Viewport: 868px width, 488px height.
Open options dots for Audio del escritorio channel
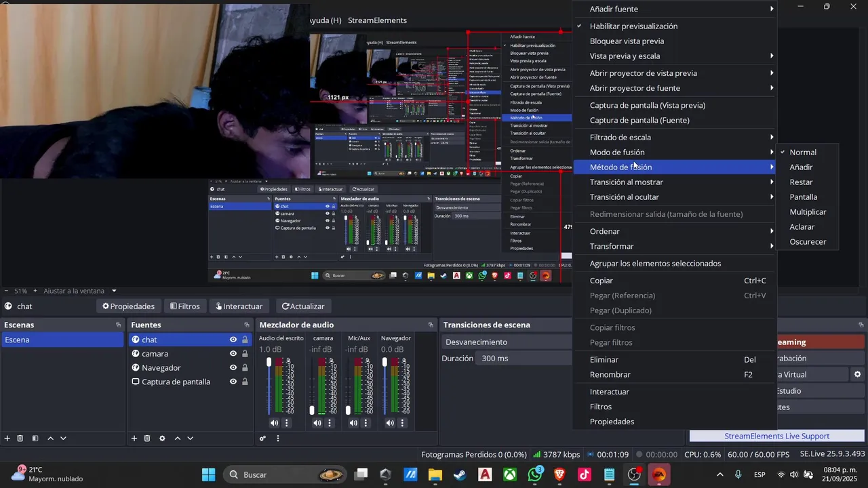287,423
